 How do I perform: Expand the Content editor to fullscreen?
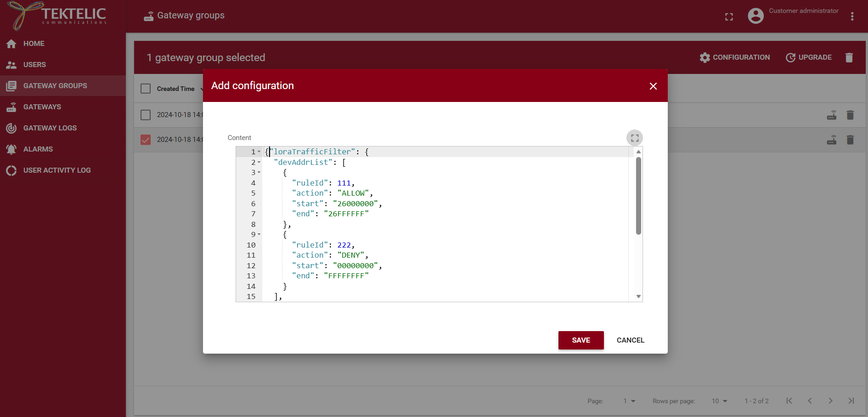pos(635,137)
